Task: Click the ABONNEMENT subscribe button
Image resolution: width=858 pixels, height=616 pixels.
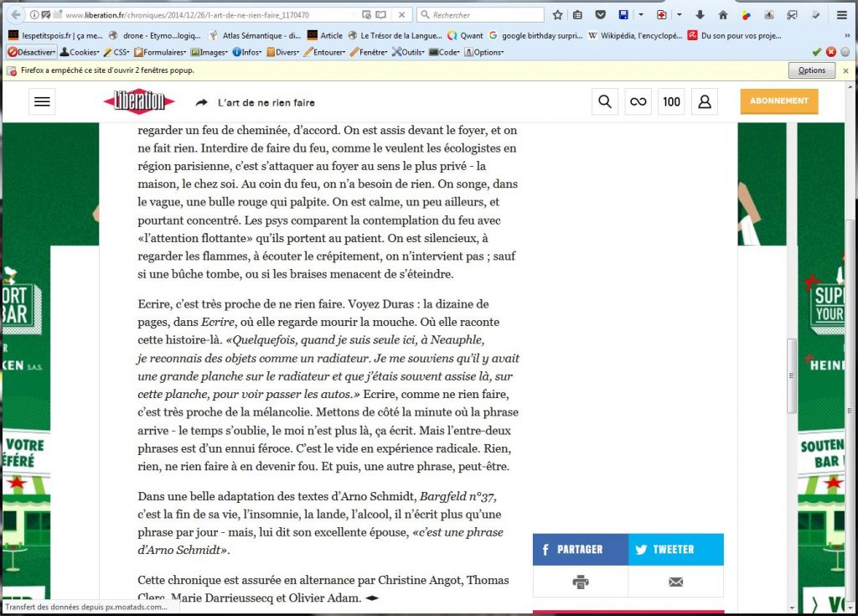Action: (779, 101)
